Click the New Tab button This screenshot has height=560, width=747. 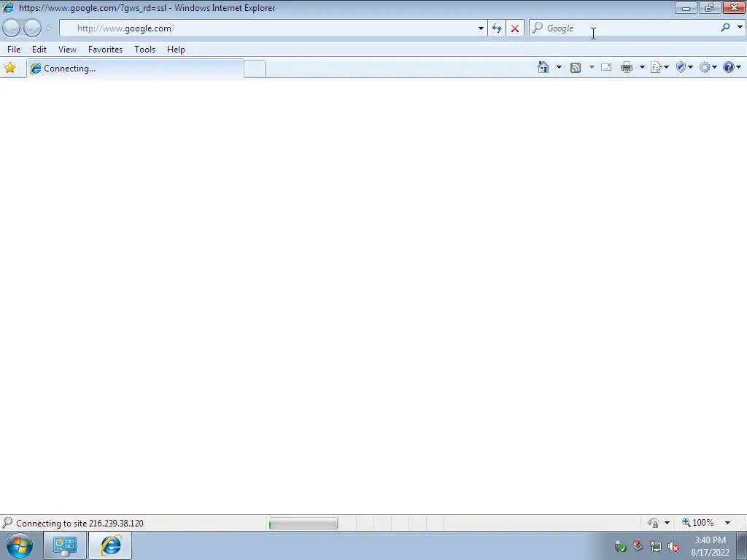point(255,69)
